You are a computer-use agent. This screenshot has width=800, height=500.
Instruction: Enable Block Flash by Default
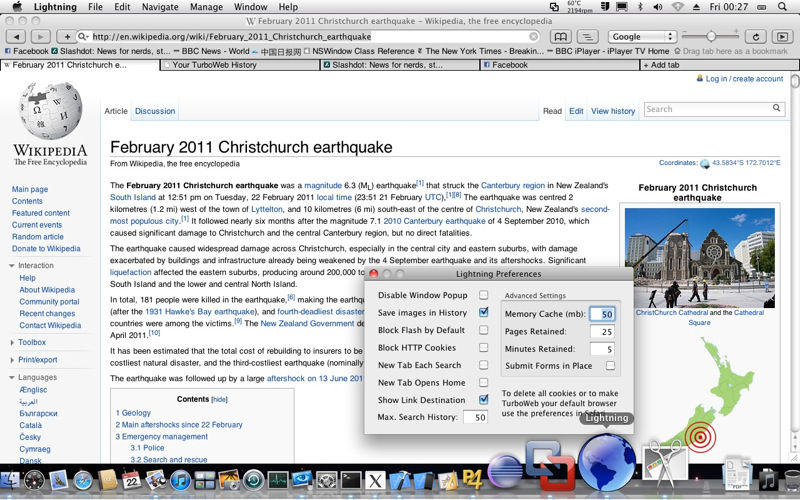(x=483, y=330)
